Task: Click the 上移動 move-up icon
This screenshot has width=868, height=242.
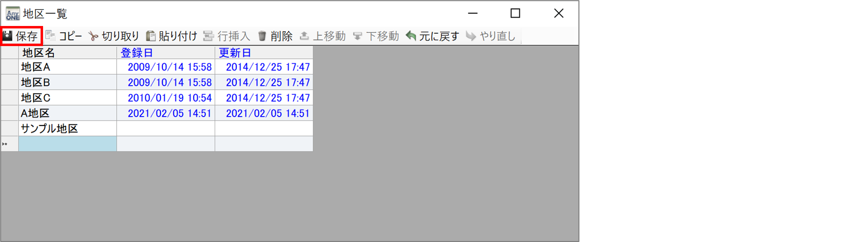Action: [304, 36]
